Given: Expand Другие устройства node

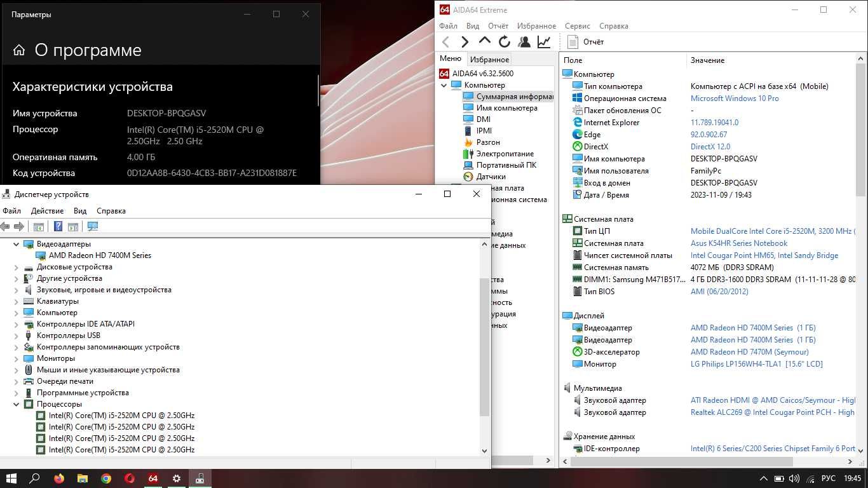Looking at the screenshot, I should (17, 278).
